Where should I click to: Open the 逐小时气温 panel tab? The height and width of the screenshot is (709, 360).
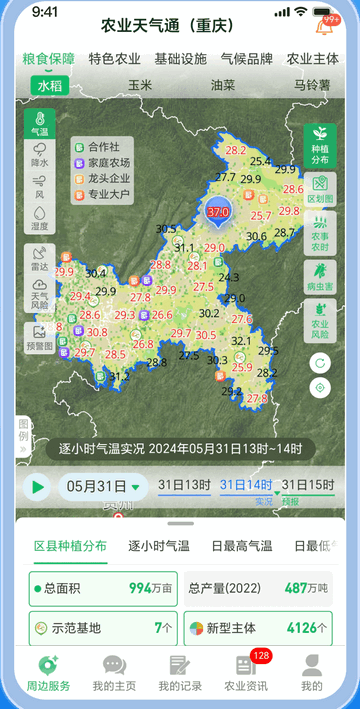pyautogui.click(x=159, y=546)
